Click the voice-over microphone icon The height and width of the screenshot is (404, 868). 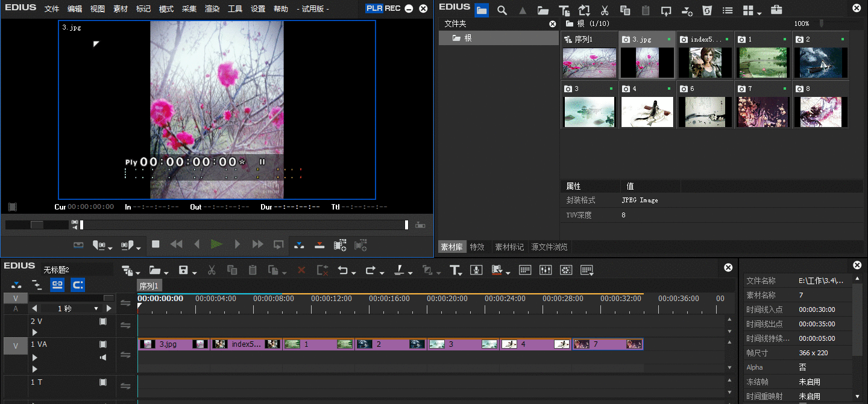pos(476,270)
